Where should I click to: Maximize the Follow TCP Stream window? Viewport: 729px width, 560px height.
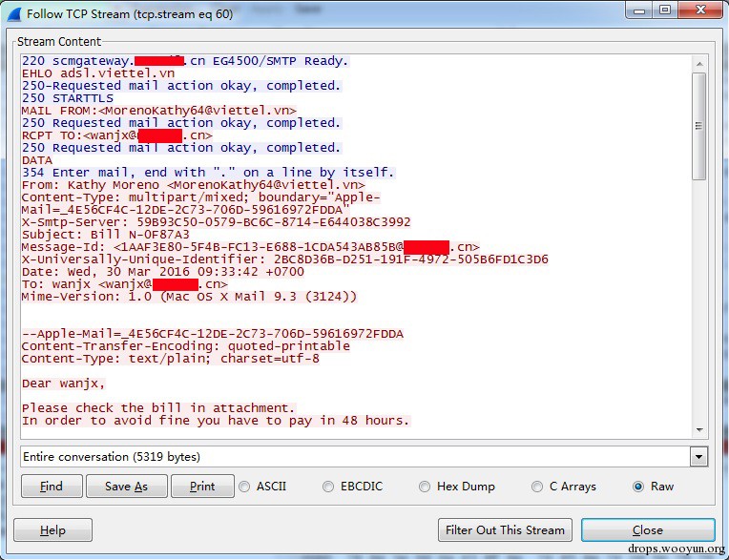(664, 10)
